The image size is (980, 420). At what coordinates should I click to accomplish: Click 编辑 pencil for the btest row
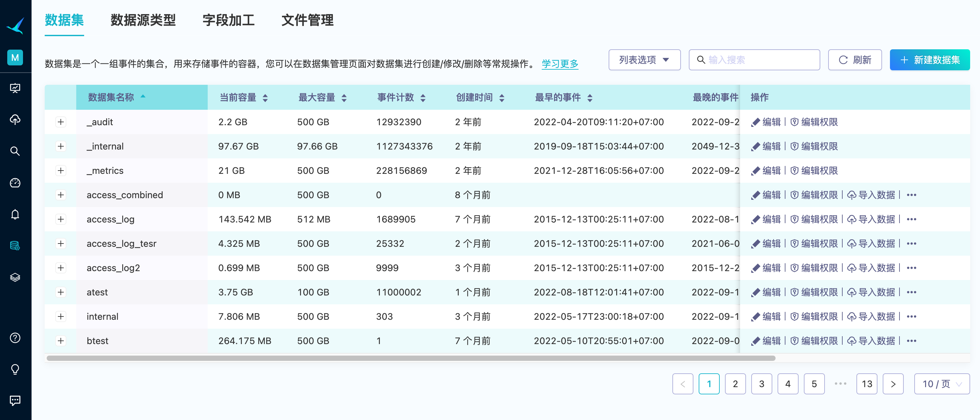(766, 341)
